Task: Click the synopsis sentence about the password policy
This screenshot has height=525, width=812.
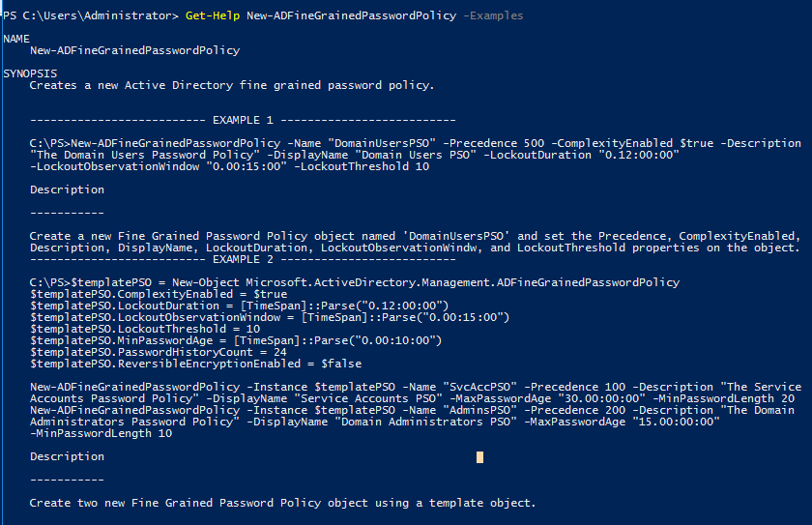Action: pos(232,85)
